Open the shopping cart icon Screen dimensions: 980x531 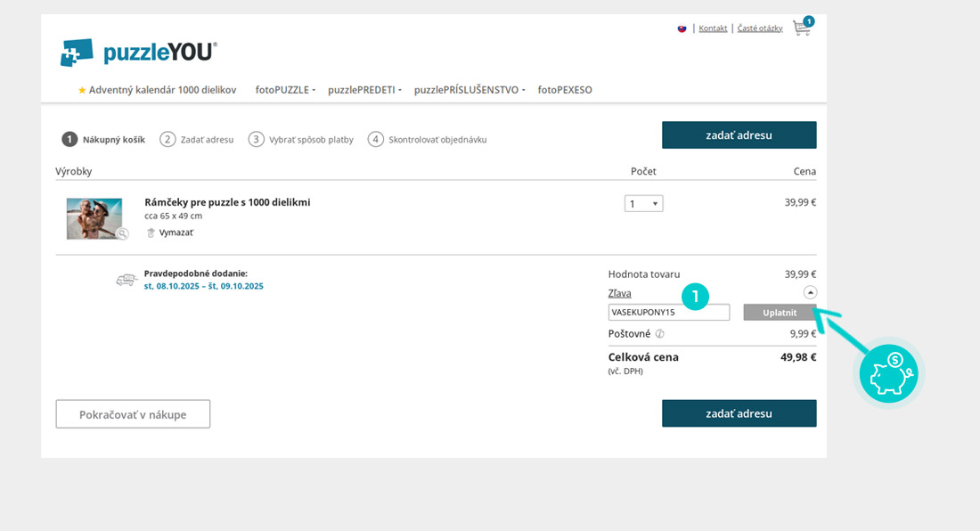click(x=802, y=28)
